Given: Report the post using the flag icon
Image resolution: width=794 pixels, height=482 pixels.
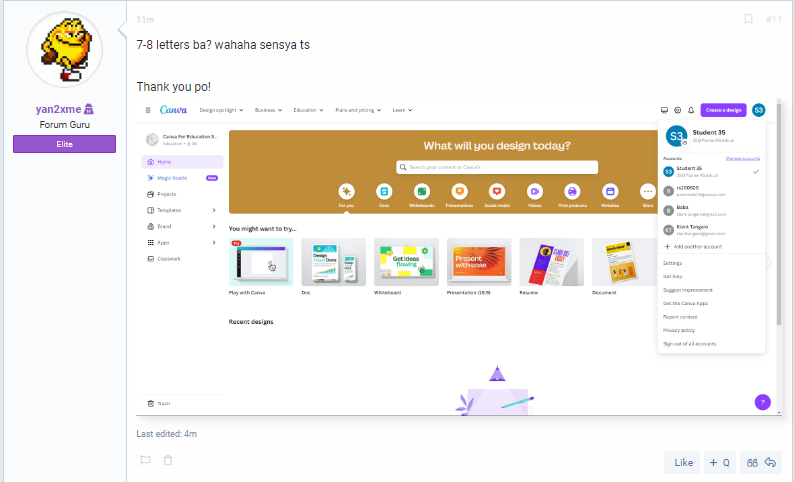Looking at the screenshot, I should (145, 460).
